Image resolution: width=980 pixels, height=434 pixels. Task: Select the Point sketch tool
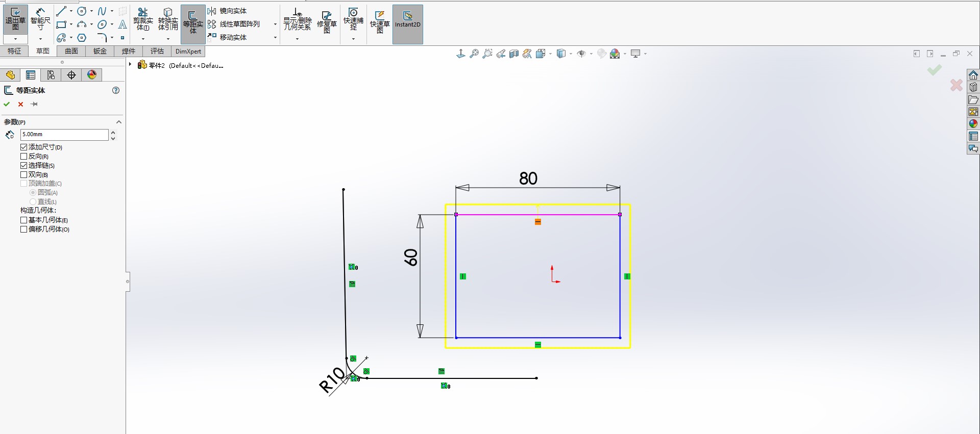pyautogui.click(x=122, y=38)
